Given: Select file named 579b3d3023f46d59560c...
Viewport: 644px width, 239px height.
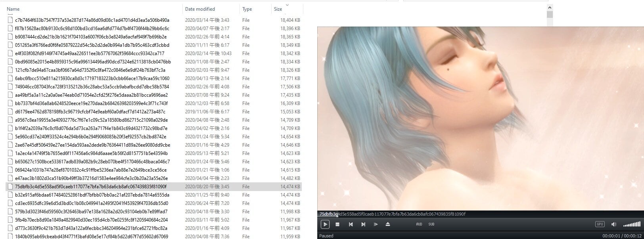Looking at the screenshot, I should [91, 212].
